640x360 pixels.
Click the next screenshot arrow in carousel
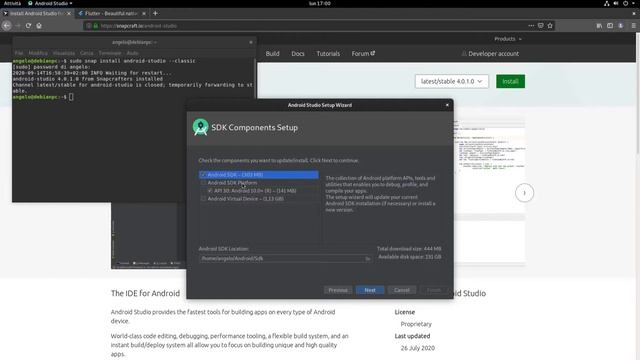[x=524, y=193]
